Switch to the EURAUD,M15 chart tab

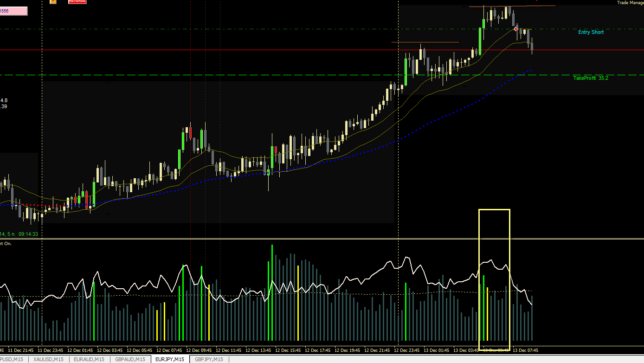[89, 359]
